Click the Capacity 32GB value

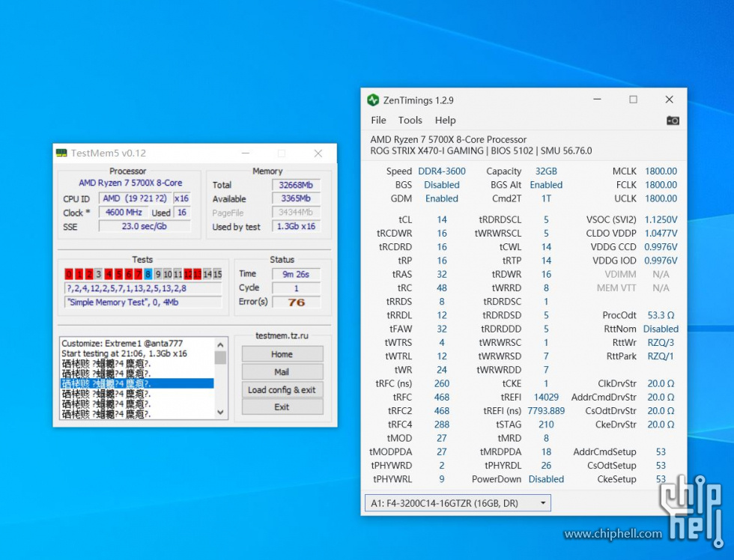click(x=546, y=171)
